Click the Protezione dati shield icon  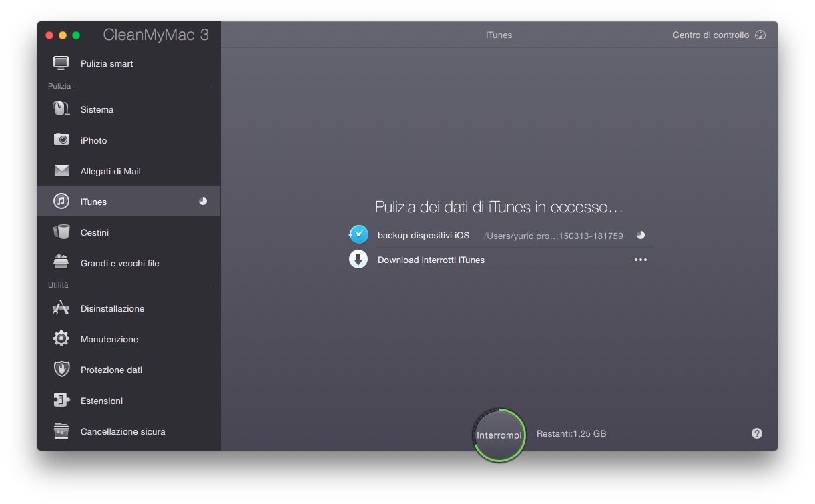coord(61,369)
